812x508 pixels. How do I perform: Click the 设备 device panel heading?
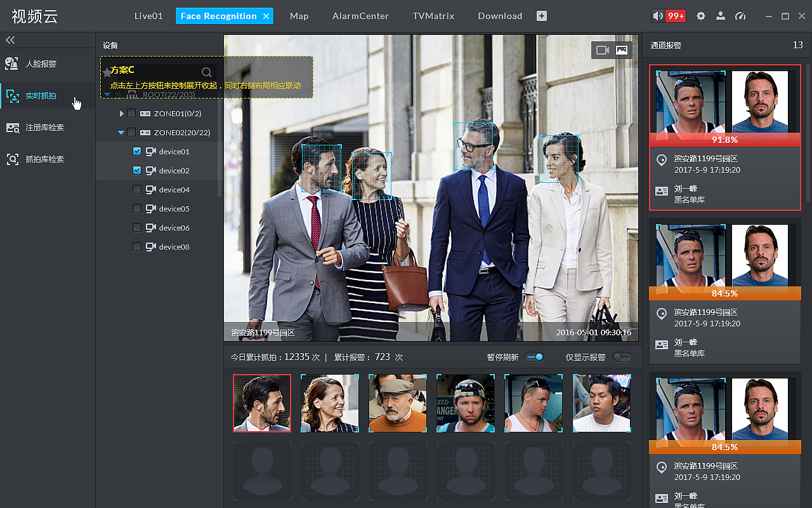[110, 46]
